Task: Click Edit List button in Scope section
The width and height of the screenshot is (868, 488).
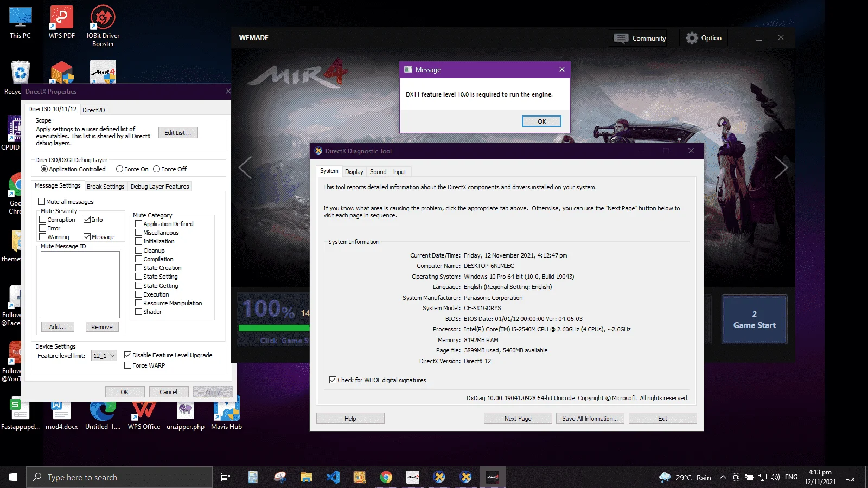Action: click(178, 133)
